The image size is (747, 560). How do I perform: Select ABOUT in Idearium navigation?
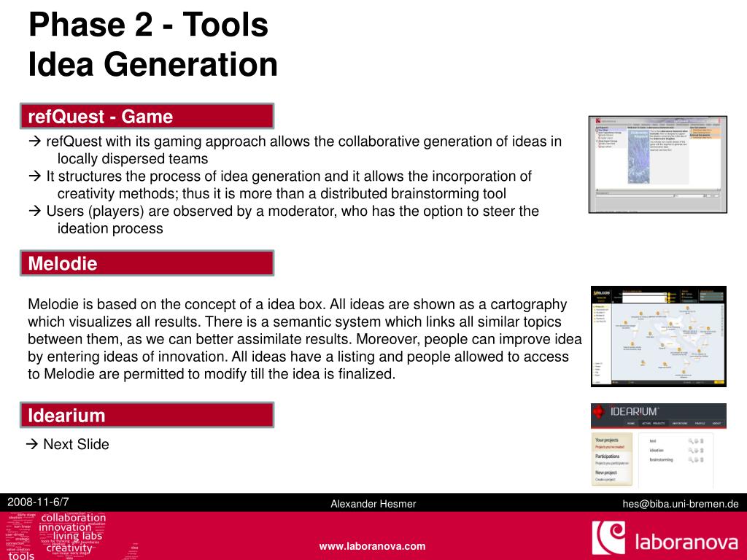[x=716, y=424]
